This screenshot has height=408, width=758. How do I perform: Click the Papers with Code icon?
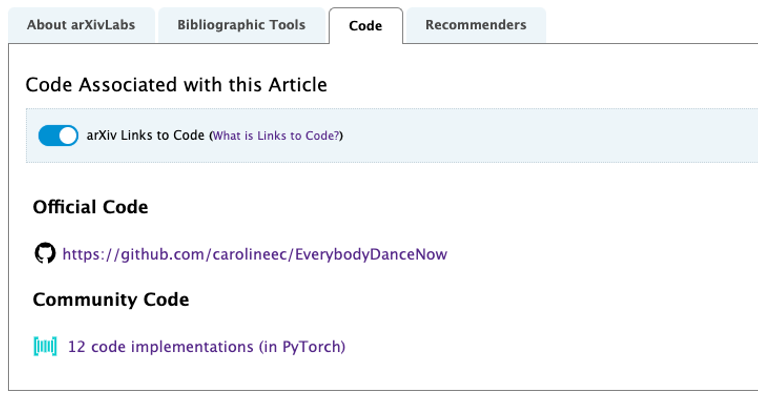point(45,347)
